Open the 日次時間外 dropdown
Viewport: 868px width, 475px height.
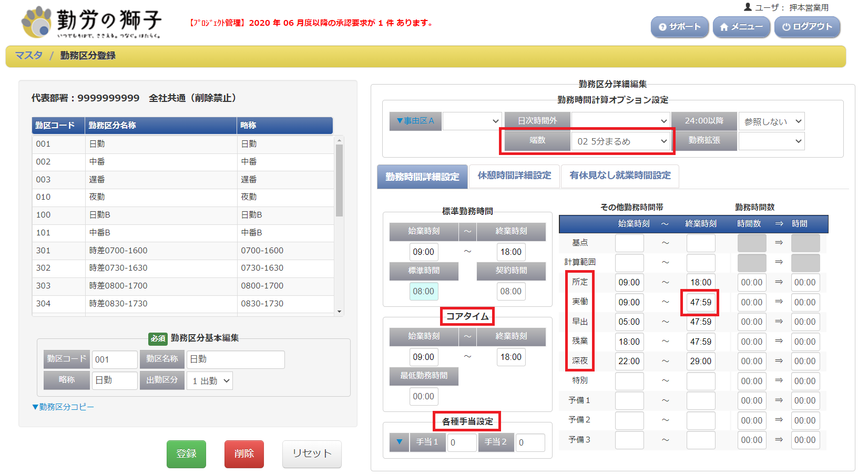click(x=620, y=121)
